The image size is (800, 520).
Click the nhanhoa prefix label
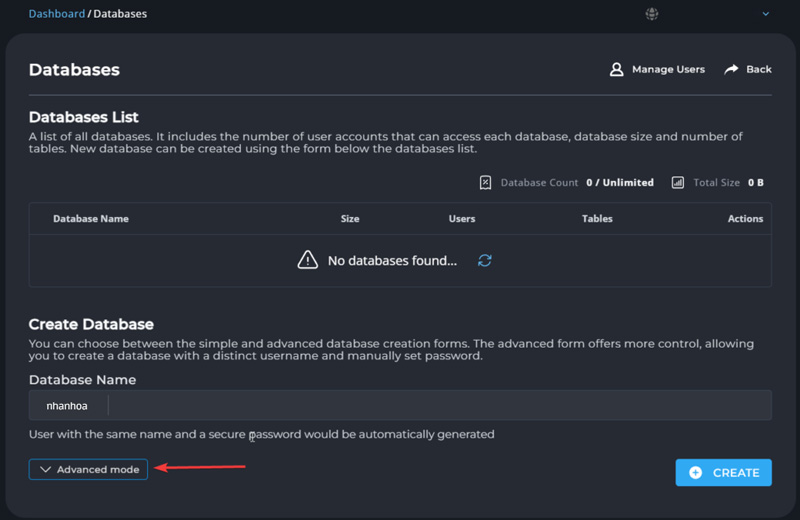click(x=67, y=406)
